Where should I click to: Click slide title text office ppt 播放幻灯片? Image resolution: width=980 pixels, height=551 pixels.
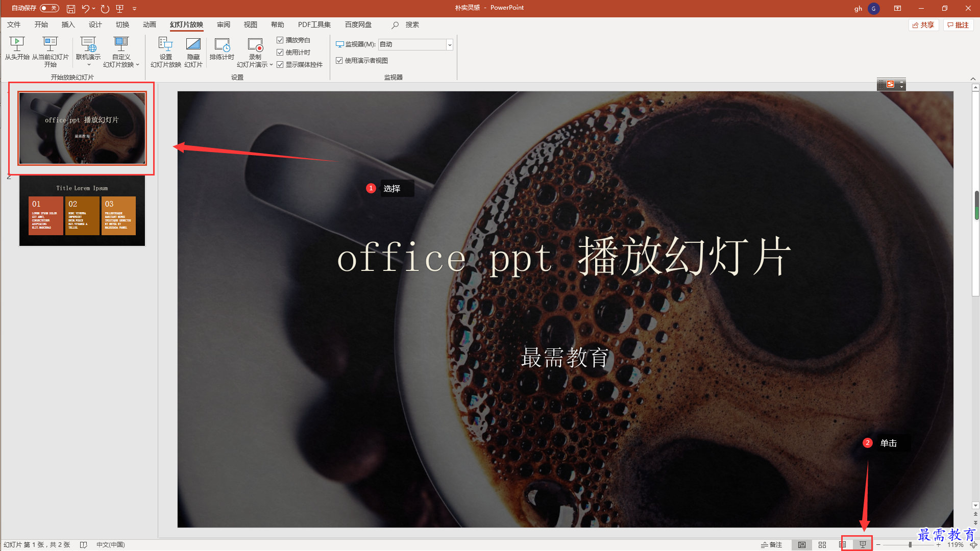pos(564,257)
